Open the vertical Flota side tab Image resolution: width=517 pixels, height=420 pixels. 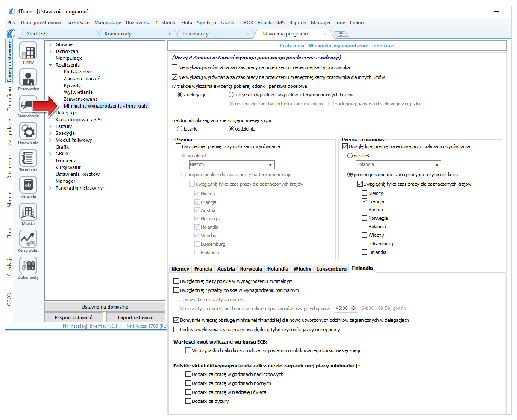point(9,233)
